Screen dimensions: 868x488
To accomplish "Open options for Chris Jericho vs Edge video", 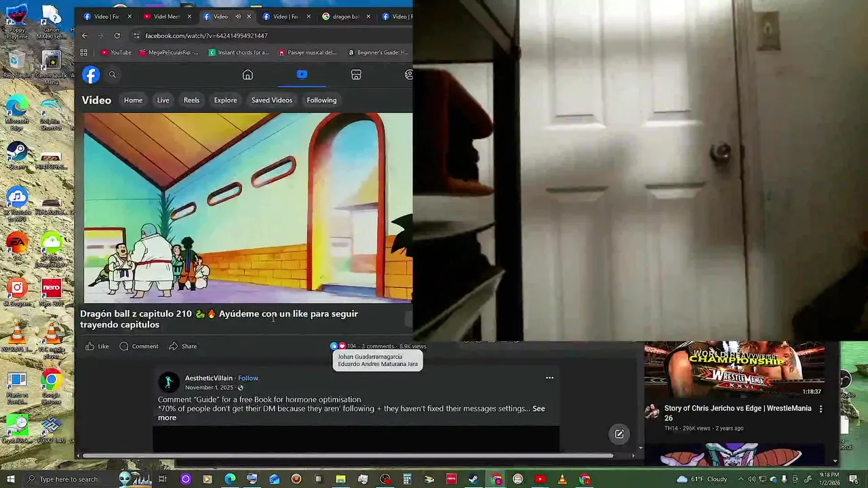I will 821,409.
